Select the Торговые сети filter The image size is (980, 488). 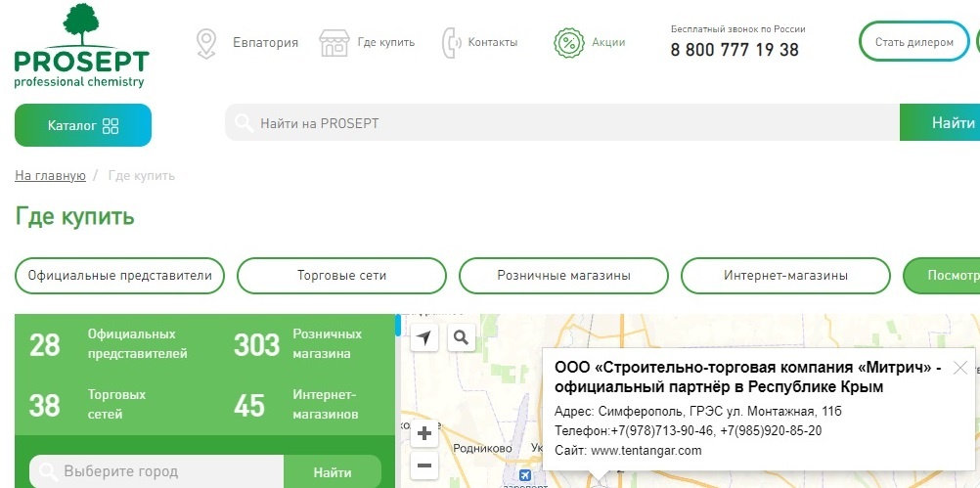pyautogui.click(x=342, y=276)
